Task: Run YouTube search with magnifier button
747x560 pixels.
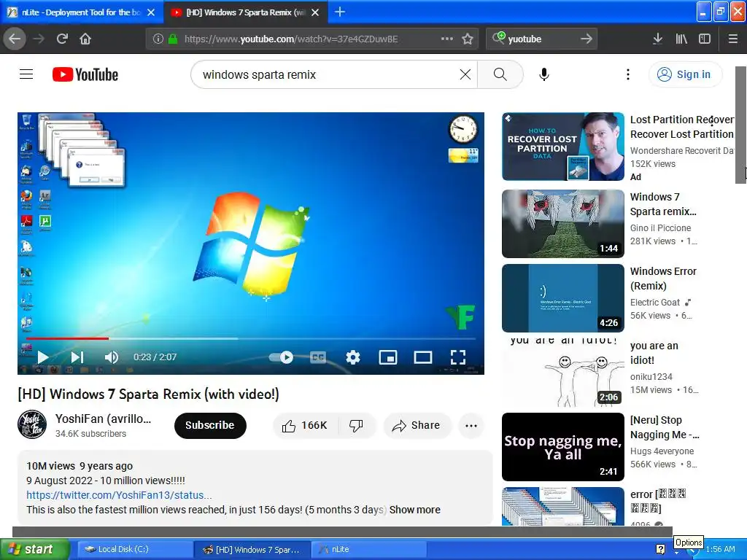Action: tap(500, 74)
